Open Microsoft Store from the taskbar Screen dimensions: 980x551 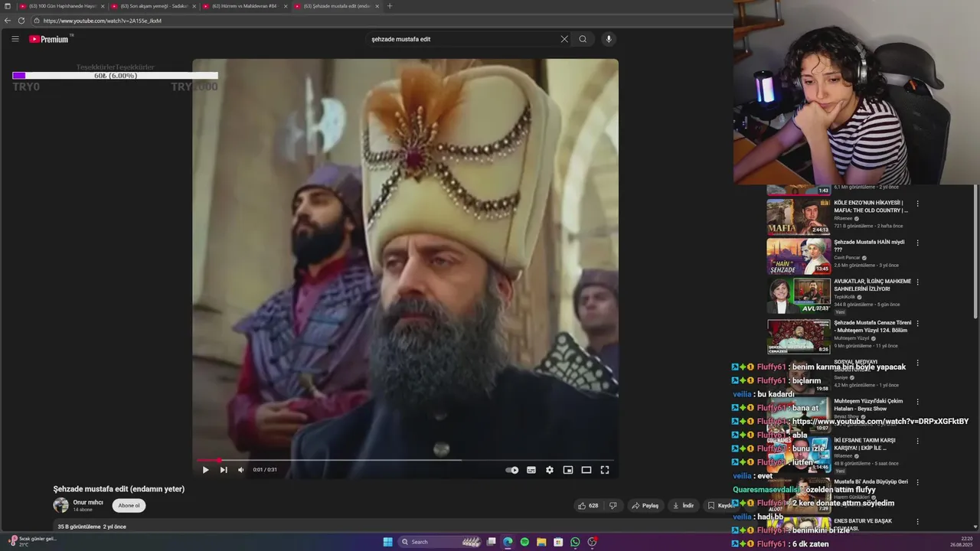coord(558,542)
